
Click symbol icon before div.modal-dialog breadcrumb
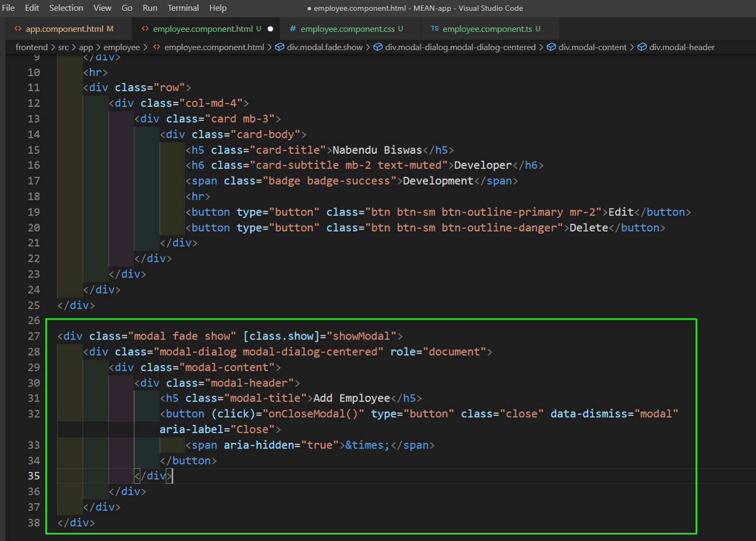click(x=378, y=48)
